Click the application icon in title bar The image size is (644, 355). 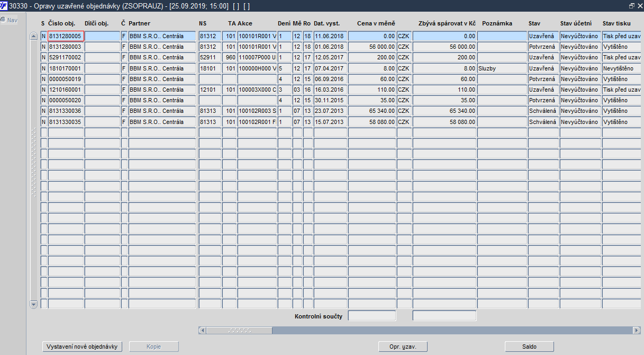pyautogui.click(x=5, y=5)
